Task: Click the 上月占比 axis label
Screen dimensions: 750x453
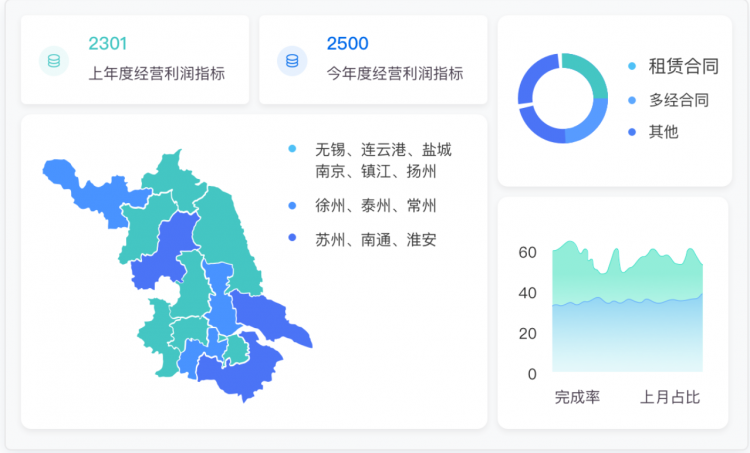Action: tap(670, 397)
